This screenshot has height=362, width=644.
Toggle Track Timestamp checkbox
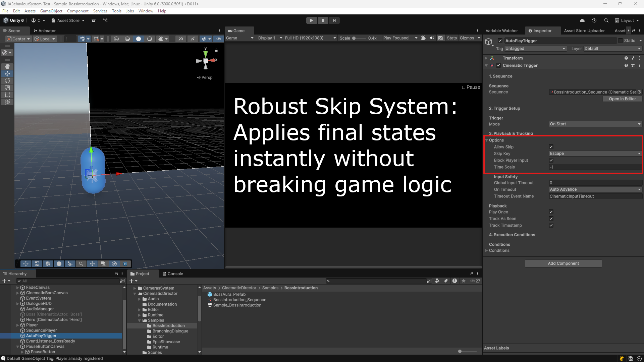click(551, 225)
